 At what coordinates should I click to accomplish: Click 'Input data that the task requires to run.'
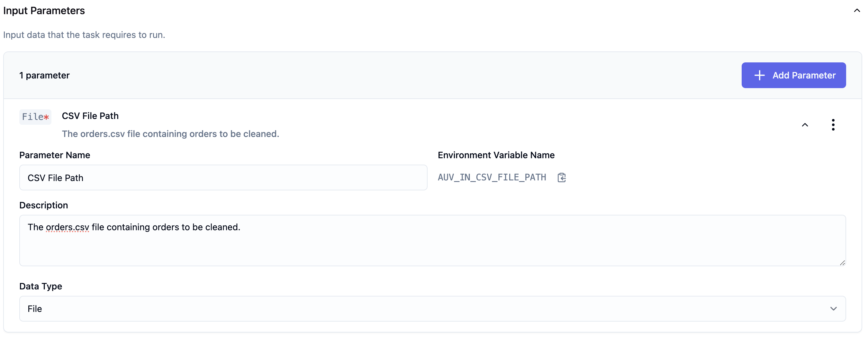(x=84, y=35)
